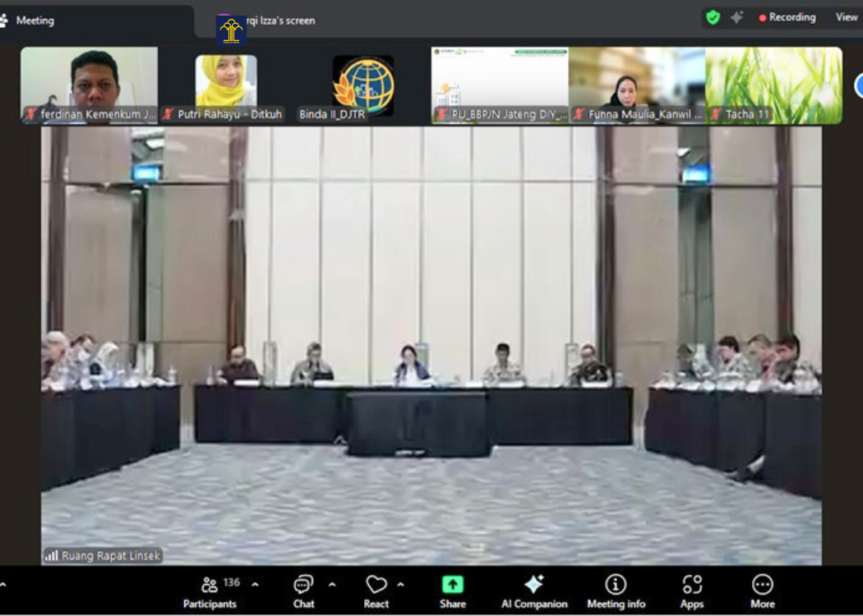Expand the caret next to Participants

click(x=255, y=585)
